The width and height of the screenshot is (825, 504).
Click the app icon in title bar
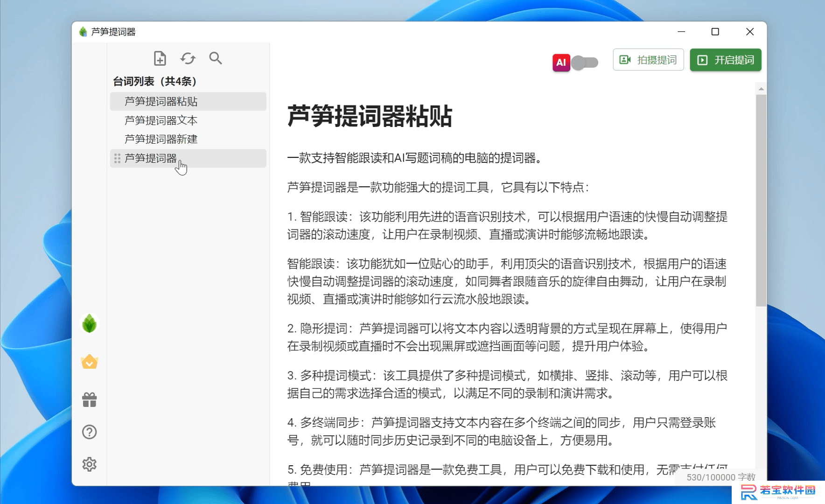tap(83, 32)
